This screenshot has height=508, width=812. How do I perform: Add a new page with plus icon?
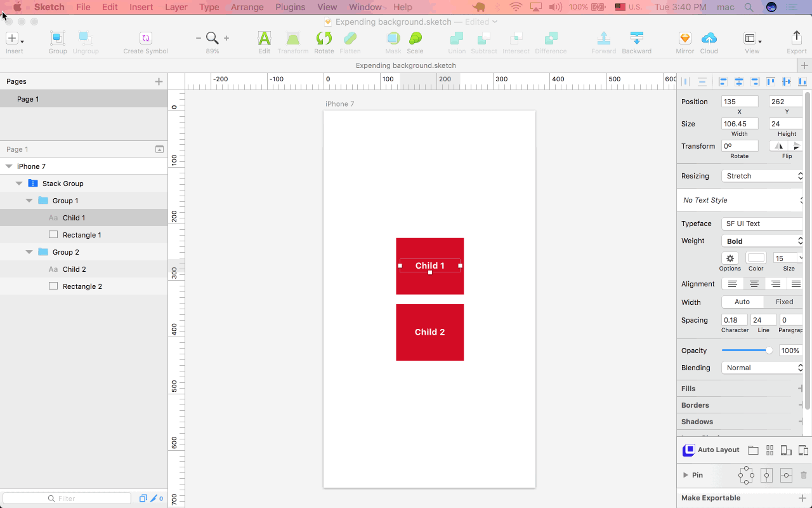(159, 81)
